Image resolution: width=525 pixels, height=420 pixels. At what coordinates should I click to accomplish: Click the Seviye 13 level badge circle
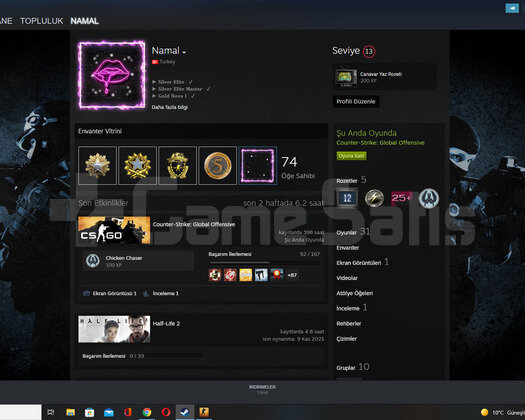click(369, 51)
